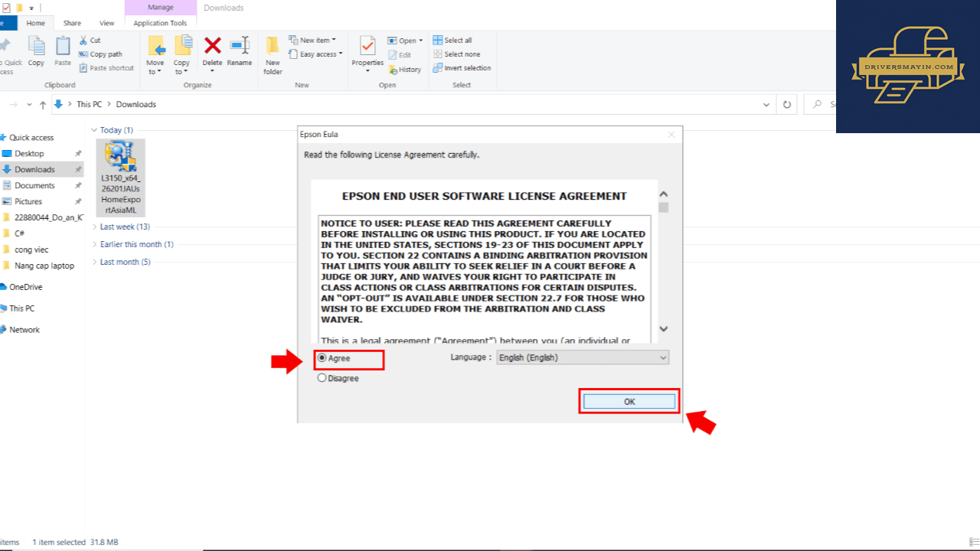This screenshot has height=551, width=980.
Task: Click the Forward navigation arrow
Action: [13, 104]
